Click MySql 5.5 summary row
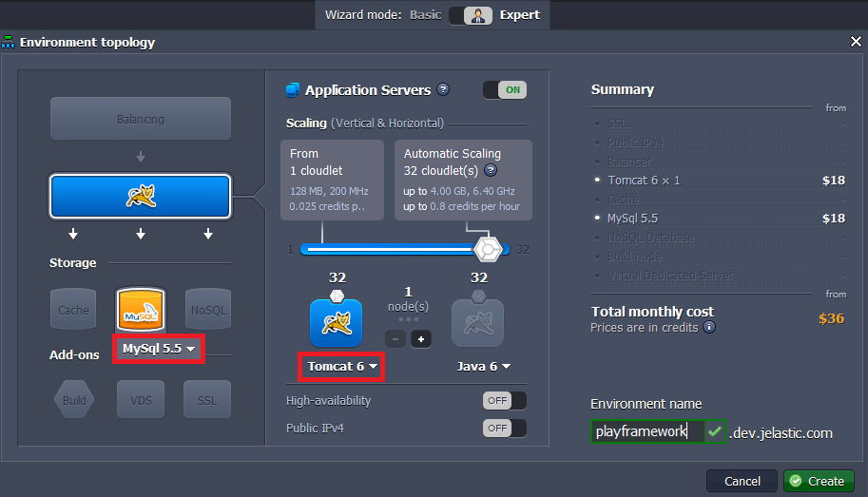 click(719, 218)
